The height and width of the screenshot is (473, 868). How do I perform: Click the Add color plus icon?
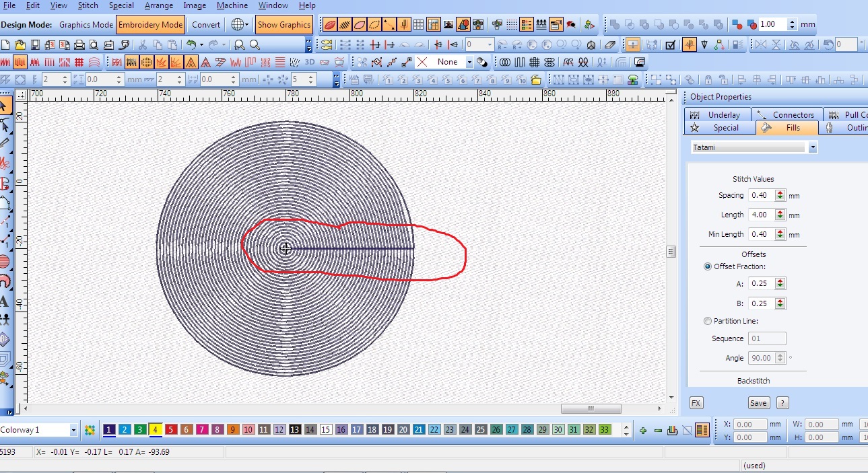click(643, 430)
